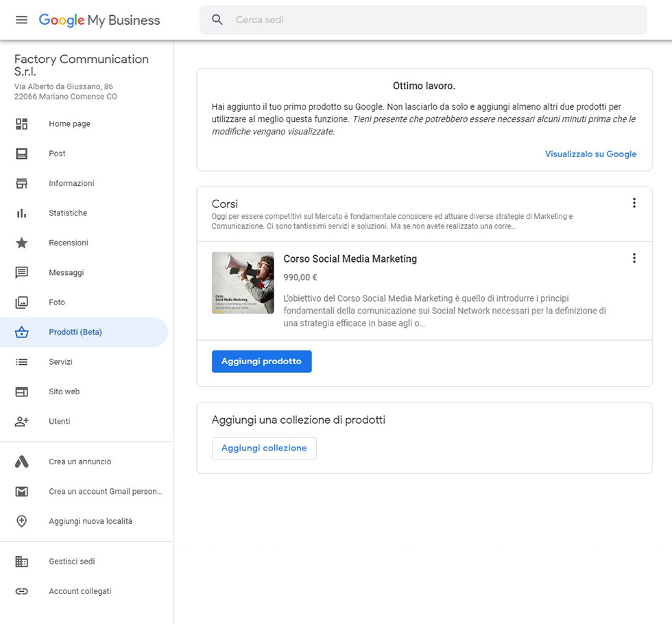Click the Account collegati link icon
This screenshot has width=672, height=624.
coord(21,591)
